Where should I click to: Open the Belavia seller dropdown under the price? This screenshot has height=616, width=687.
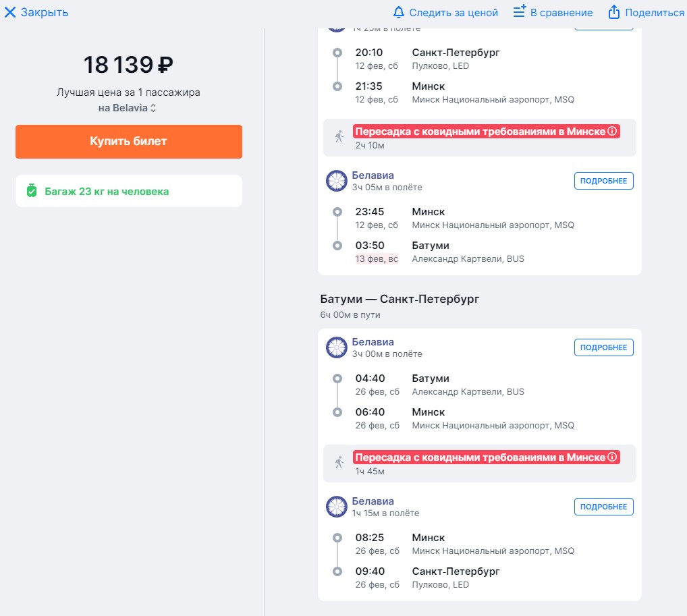[x=127, y=108]
